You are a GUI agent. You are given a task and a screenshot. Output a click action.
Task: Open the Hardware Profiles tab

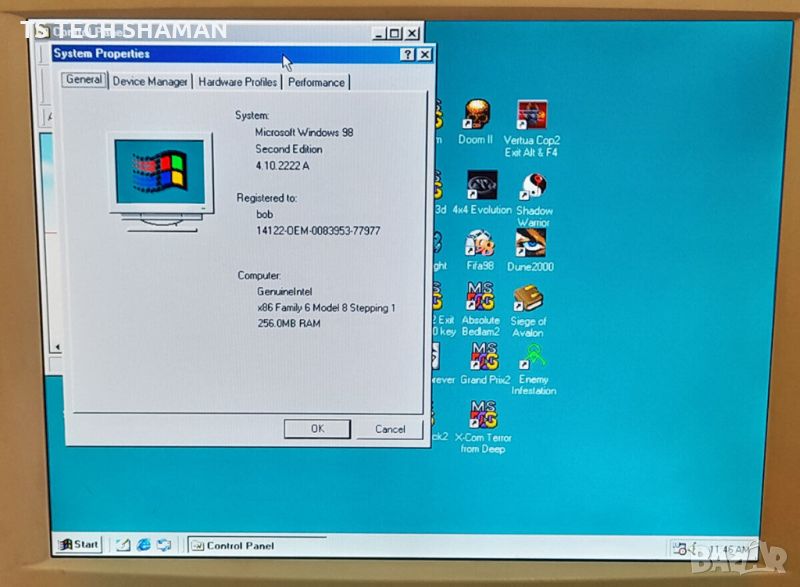(x=237, y=82)
